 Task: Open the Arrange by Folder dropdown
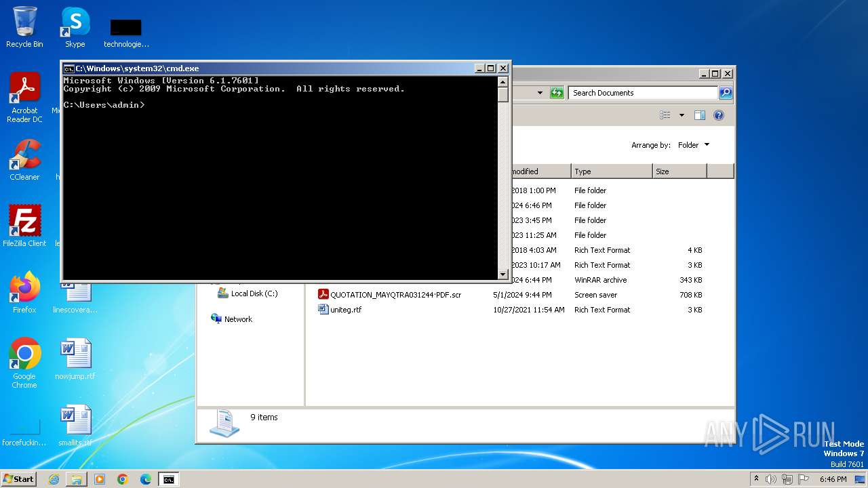coord(693,145)
